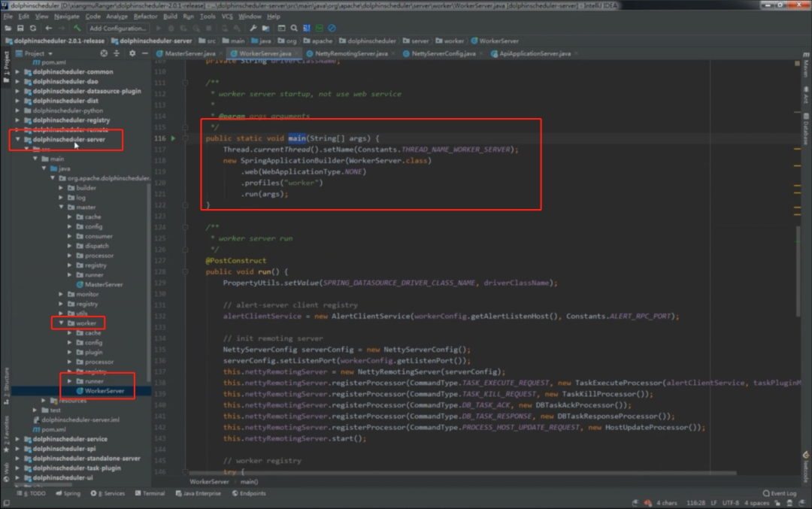Expand the dolphinscheduler-ui module

(x=17, y=477)
